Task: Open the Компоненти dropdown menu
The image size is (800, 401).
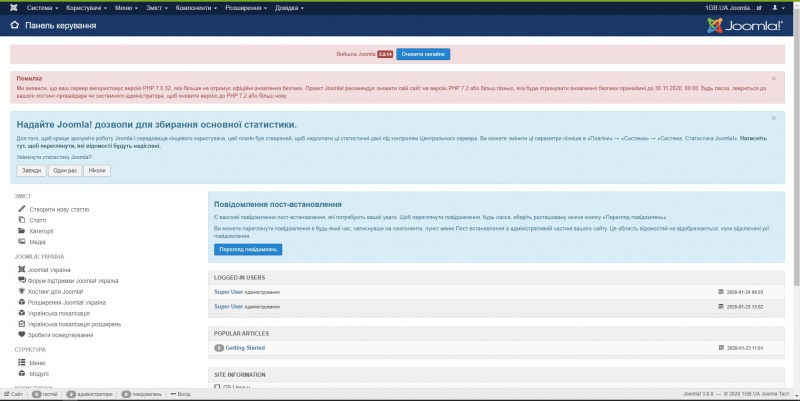Action: [196, 8]
